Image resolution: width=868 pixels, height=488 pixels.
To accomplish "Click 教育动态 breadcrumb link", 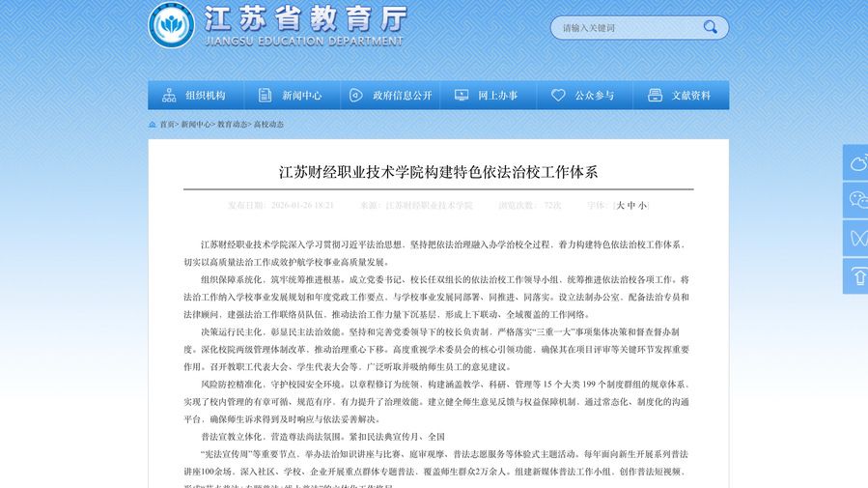I will pos(232,125).
